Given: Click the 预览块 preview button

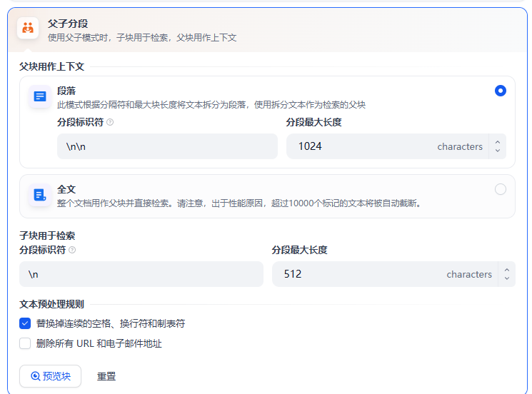Looking at the screenshot, I should click(x=50, y=376).
